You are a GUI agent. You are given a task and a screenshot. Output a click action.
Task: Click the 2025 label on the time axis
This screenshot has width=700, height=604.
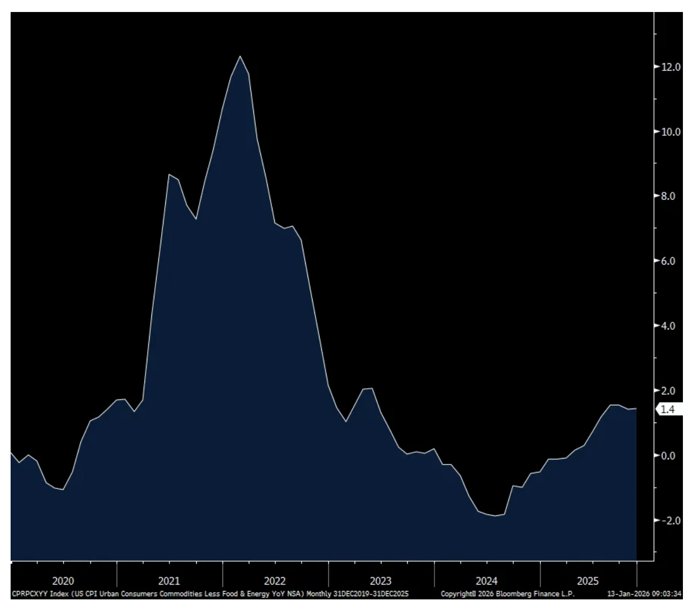[587, 581]
